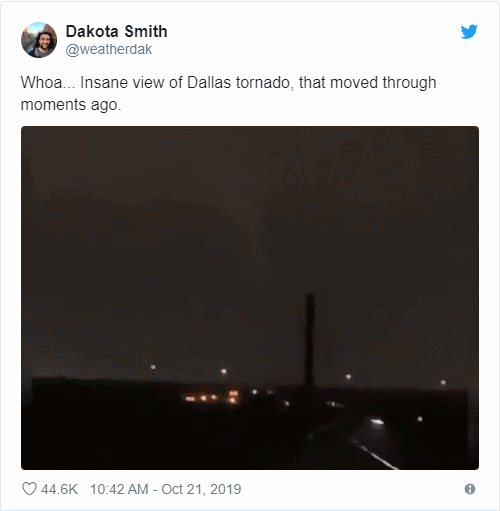Click the 44.6K likes count

click(x=59, y=489)
